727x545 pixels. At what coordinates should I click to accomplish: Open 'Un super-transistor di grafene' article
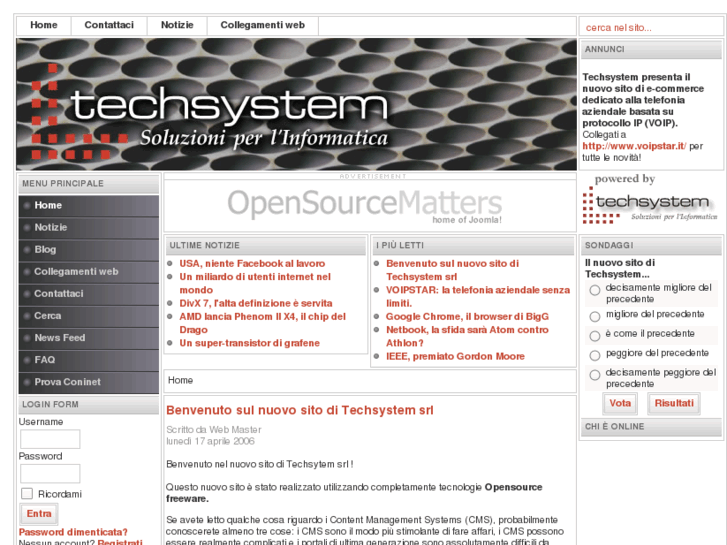tap(249, 343)
